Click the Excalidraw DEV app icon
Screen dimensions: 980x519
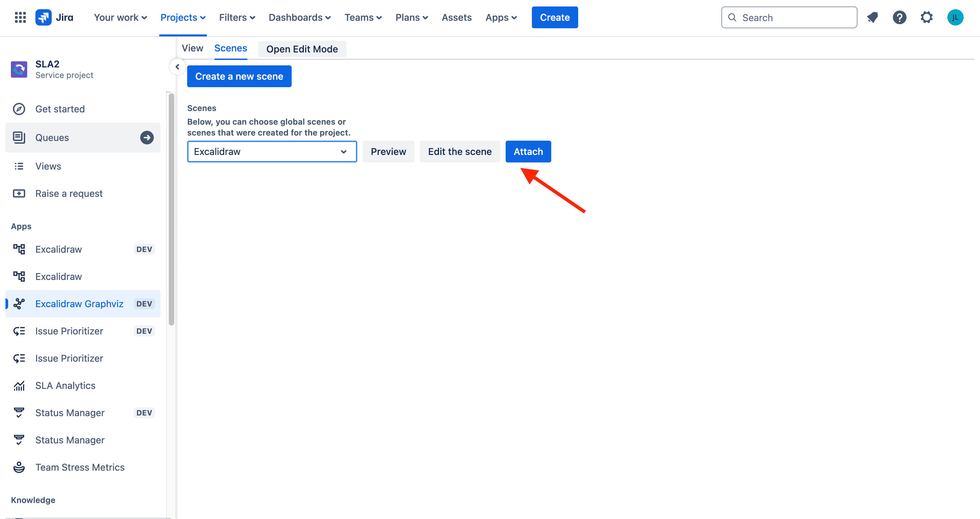tap(19, 249)
